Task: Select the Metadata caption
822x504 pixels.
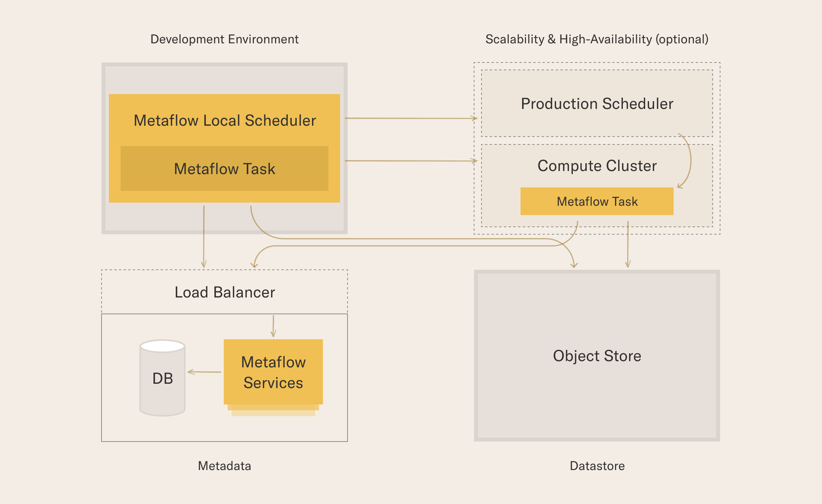Action: [x=225, y=466]
